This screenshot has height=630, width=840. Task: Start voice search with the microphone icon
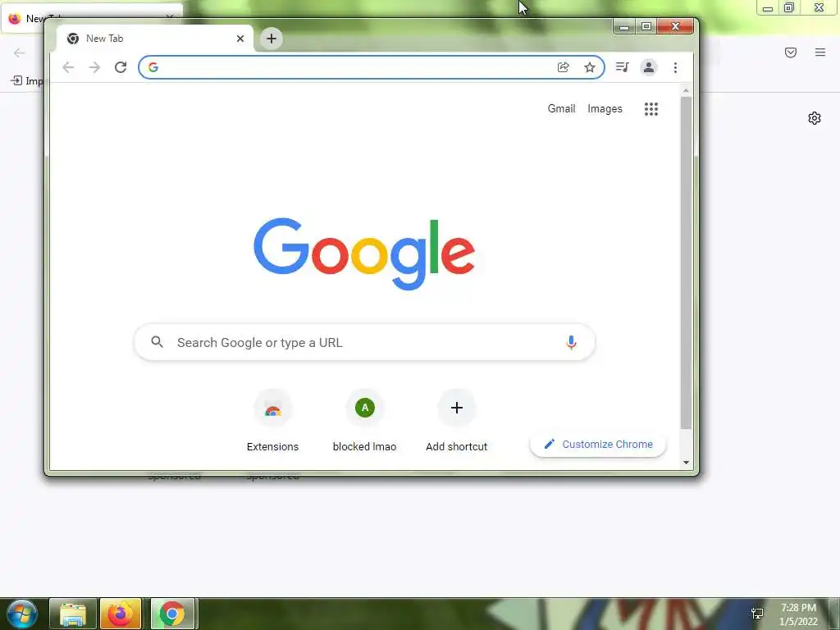571,342
